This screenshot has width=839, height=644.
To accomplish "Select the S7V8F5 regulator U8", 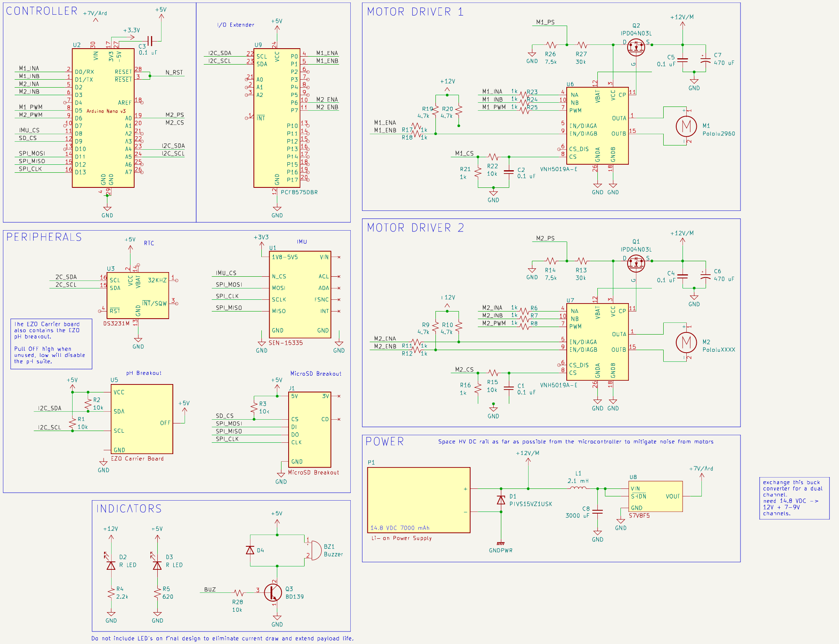I will [655, 496].
